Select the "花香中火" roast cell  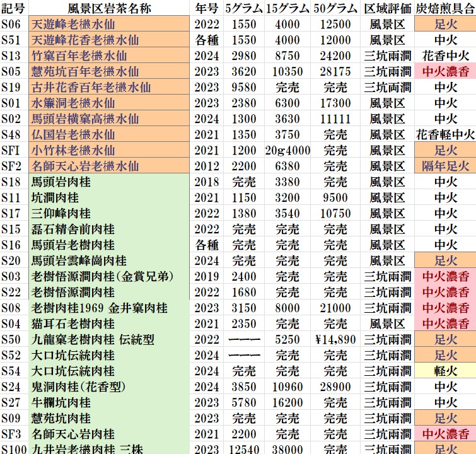coord(445,55)
